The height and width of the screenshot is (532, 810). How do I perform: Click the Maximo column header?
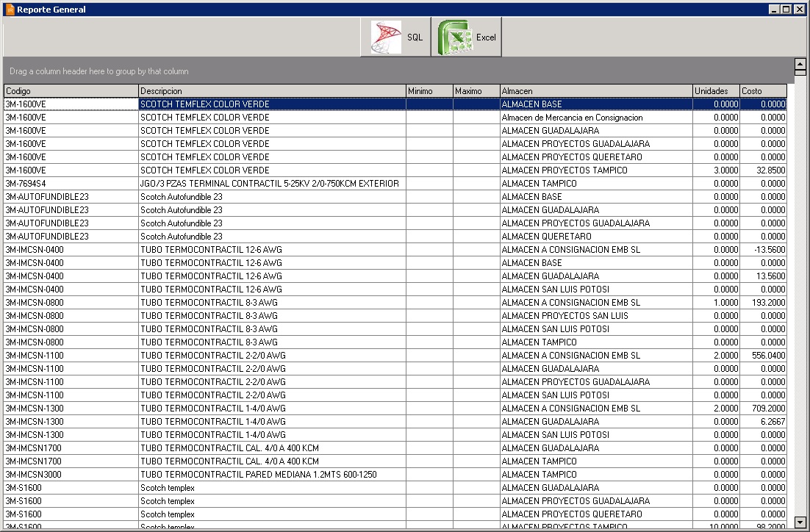476,91
